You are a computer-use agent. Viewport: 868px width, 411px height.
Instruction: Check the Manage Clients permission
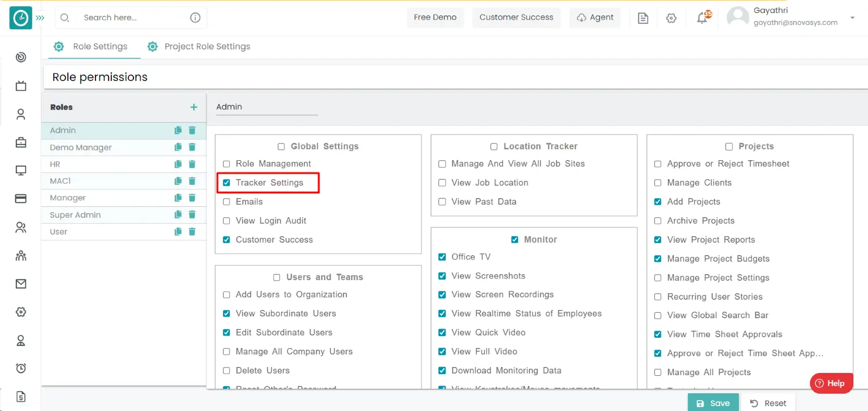(x=658, y=183)
